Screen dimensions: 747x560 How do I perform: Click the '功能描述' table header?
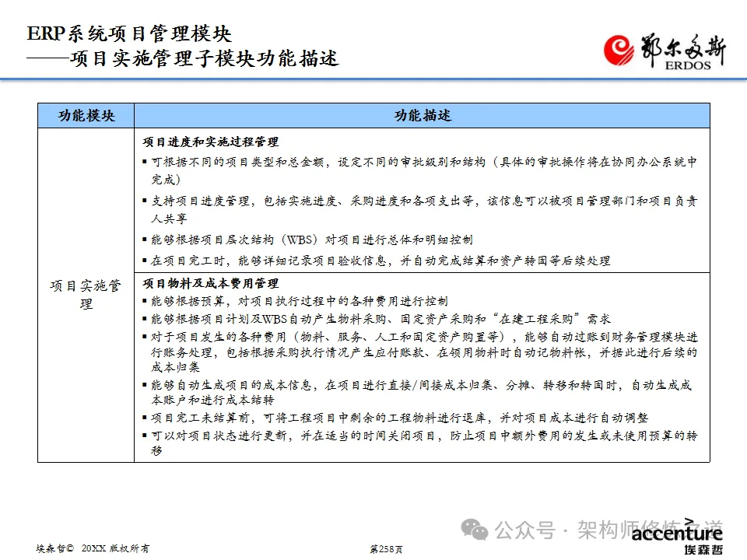(422, 116)
